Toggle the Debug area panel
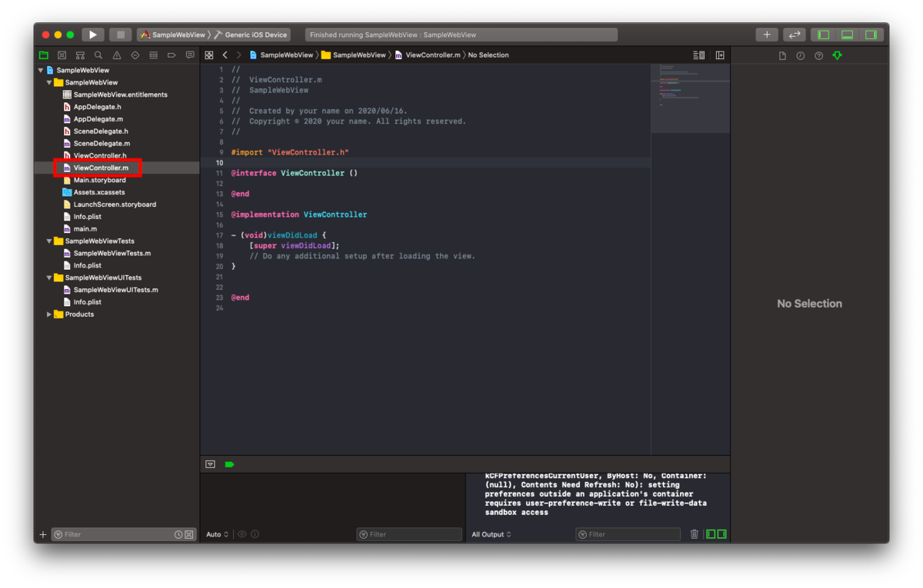923x588 pixels. (x=848, y=35)
